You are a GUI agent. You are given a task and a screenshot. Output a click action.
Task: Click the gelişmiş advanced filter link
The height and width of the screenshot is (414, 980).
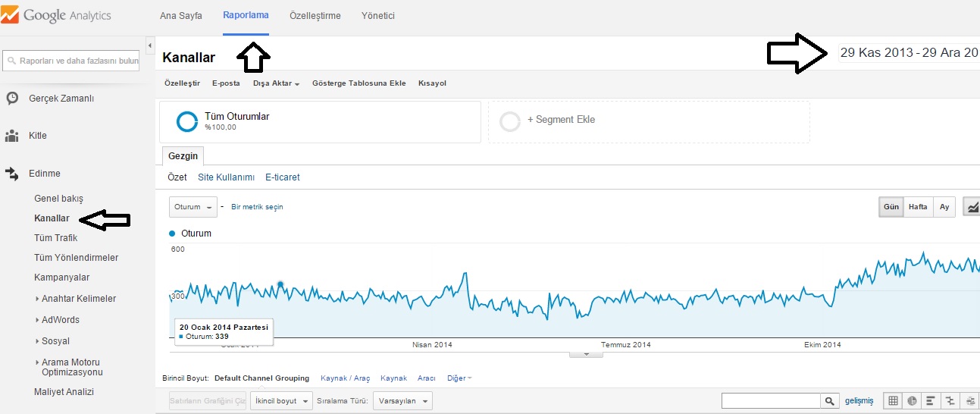(859, 400)
